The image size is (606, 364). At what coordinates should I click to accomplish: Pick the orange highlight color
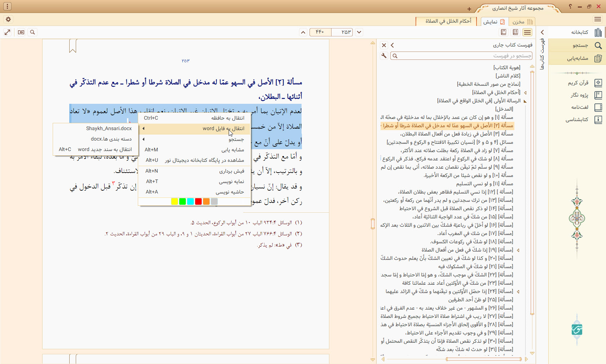tap(206, 201)
